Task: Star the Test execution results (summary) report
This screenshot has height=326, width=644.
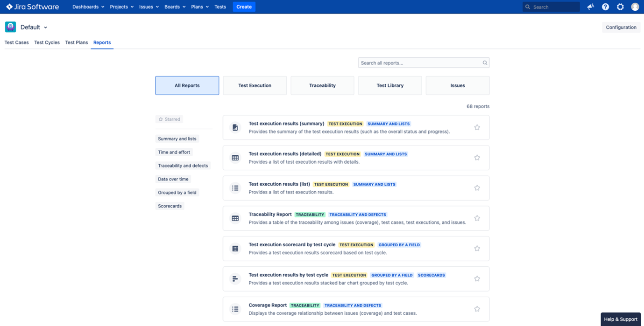Action: point(477,127)
